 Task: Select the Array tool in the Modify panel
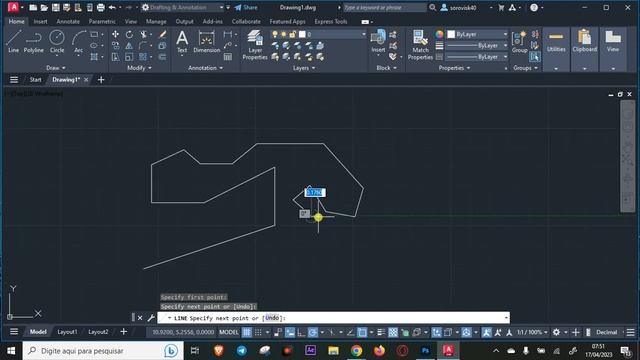point(143,57)
